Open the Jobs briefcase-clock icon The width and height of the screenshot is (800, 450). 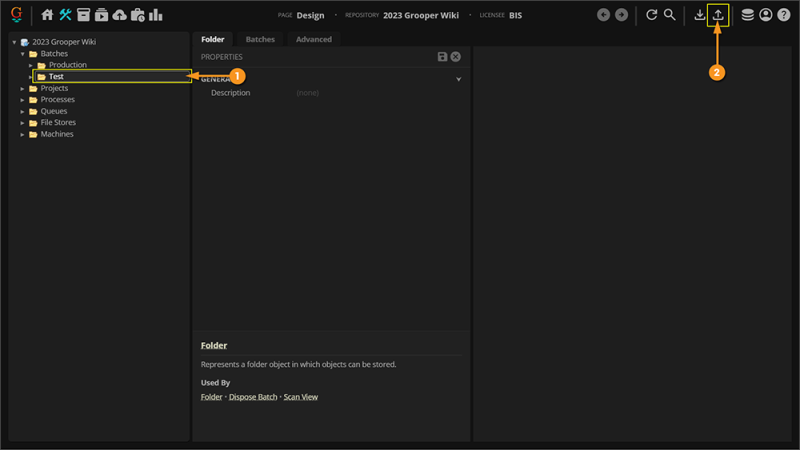(x=138, y=15)
